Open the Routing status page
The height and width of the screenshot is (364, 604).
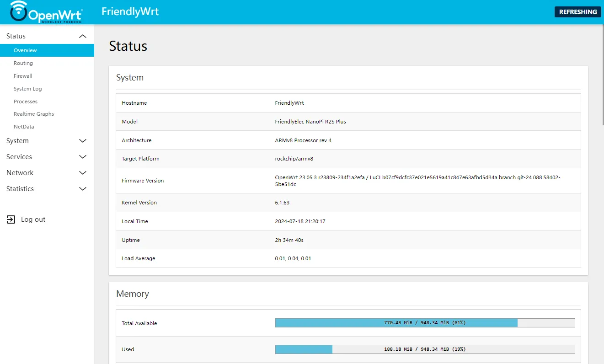23,63
